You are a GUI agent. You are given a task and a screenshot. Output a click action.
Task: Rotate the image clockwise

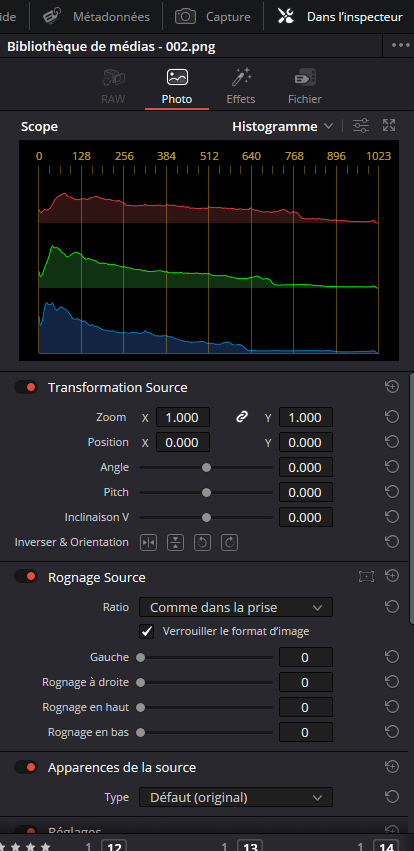[x=230, y=542]
